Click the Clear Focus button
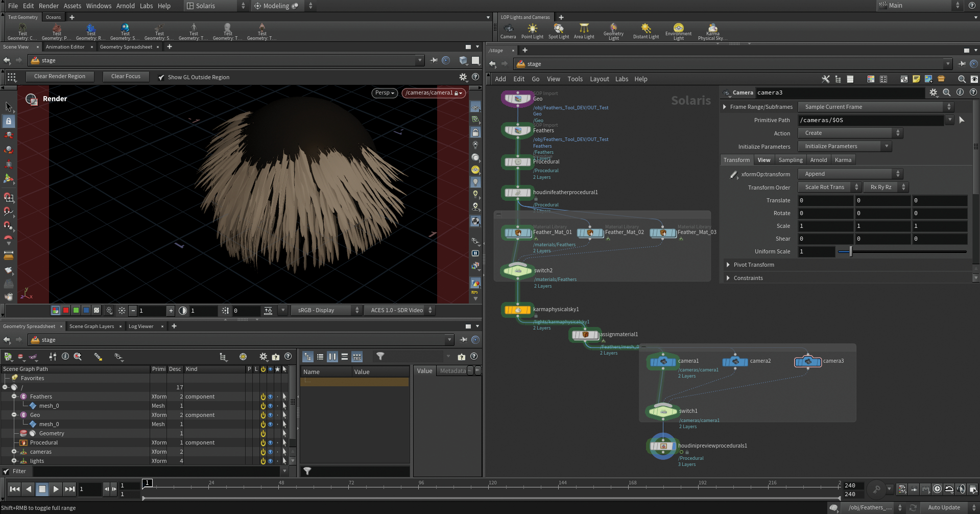The image size is (980, 514). (x=126, y=77)
